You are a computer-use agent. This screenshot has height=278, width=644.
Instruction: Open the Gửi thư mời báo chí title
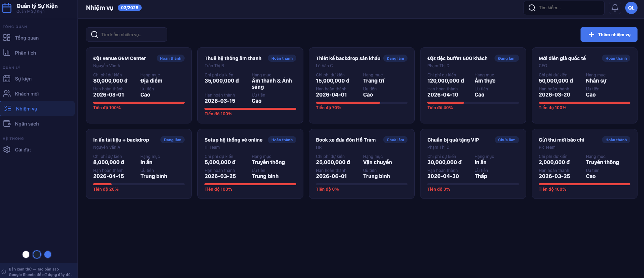click(561, 140)
